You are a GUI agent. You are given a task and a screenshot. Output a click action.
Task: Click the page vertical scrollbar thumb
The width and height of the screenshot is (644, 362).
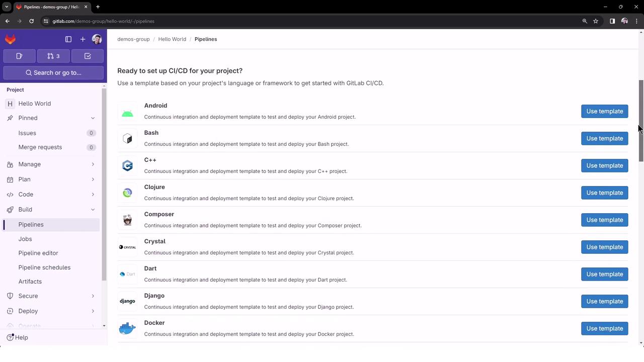641,121
